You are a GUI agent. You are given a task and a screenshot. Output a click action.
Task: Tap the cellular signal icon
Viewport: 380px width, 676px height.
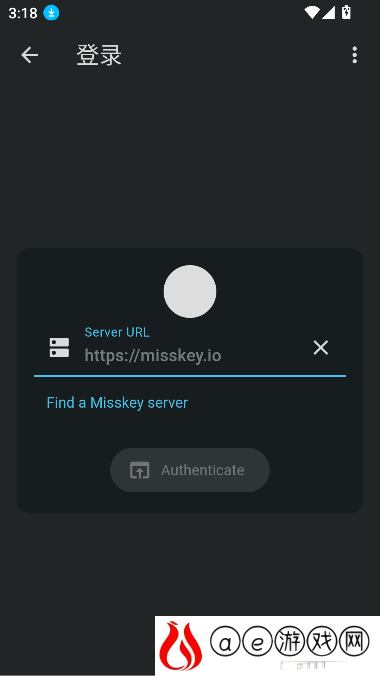coord(328,13)
